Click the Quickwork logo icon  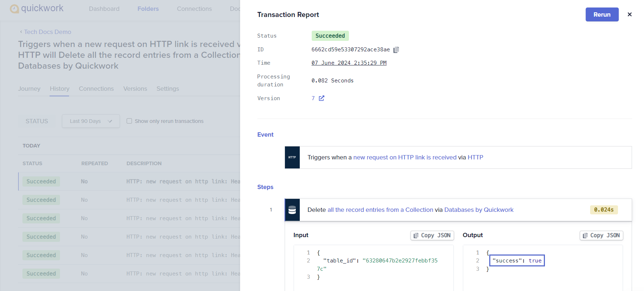point(14,9)
